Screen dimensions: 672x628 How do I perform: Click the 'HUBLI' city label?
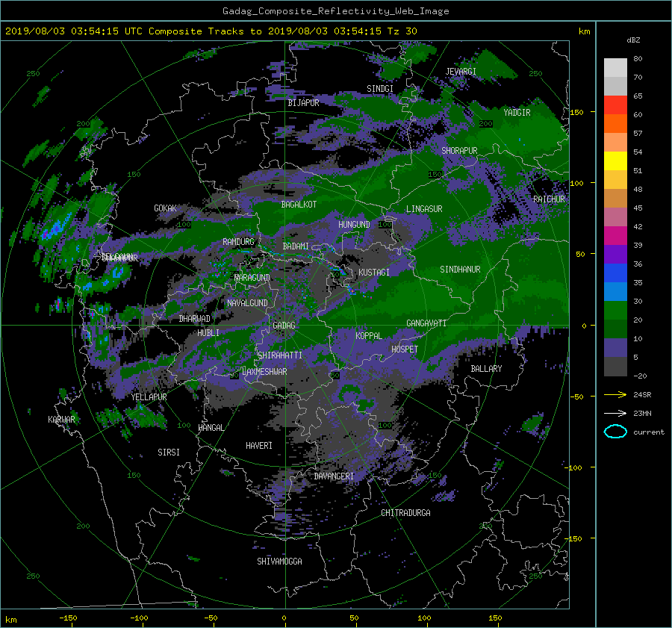[x=208, y=333]
